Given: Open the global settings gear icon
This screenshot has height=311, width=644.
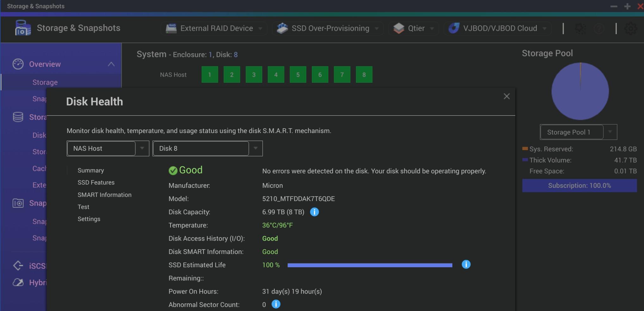Looking at the screenshot, I should [630, 29].
